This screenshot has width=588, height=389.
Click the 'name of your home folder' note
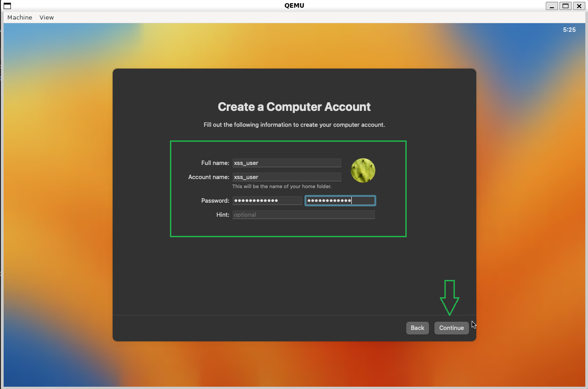pyautogui.click(x=282, y=186)
